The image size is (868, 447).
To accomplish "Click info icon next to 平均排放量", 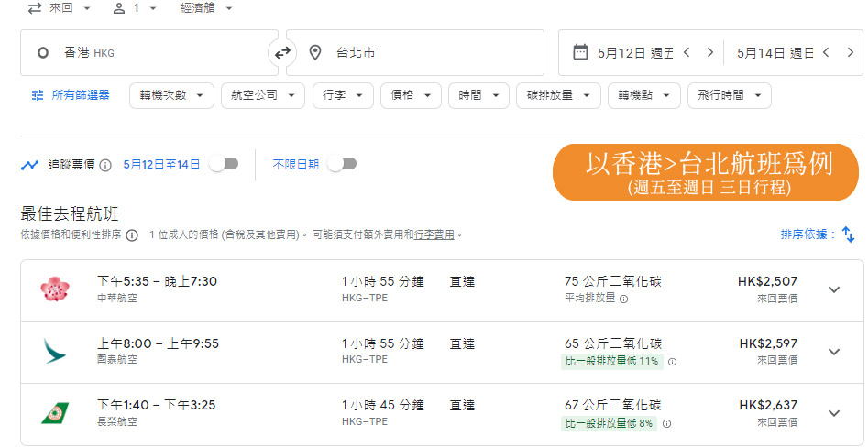I will [624, 299].
